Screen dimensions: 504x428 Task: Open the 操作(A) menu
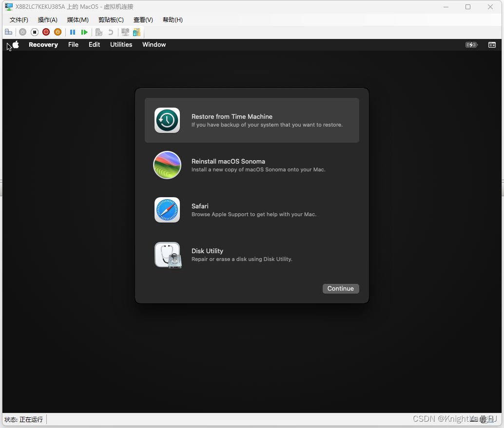click(x=48, y=20)
